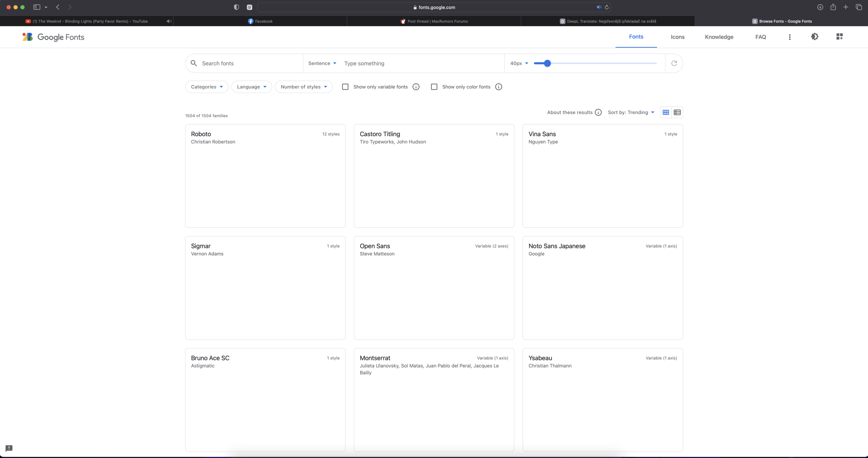View selected families icon
Viewport: 868px width, 458px height.
839,37
